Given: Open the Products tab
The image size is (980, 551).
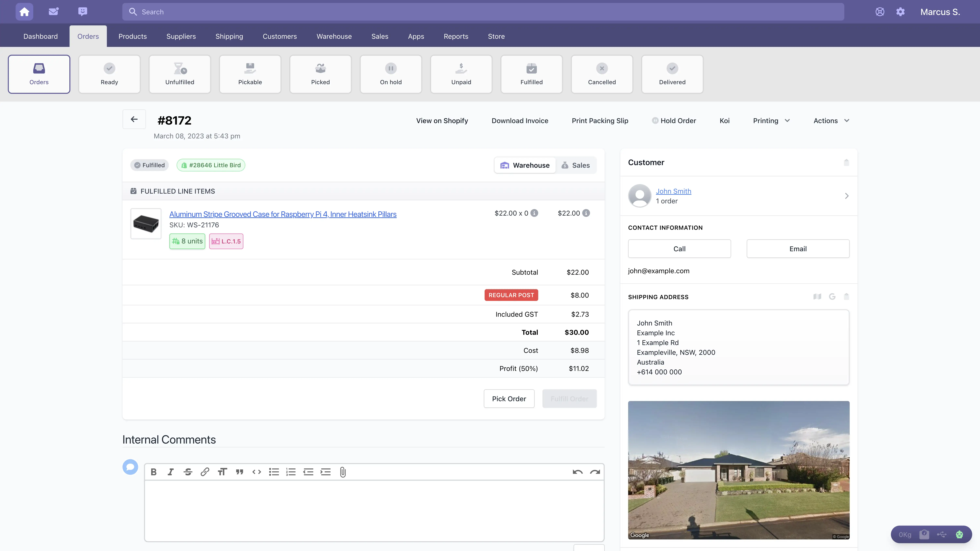Looking at the screenshot, I should click(x=132, y=36).
